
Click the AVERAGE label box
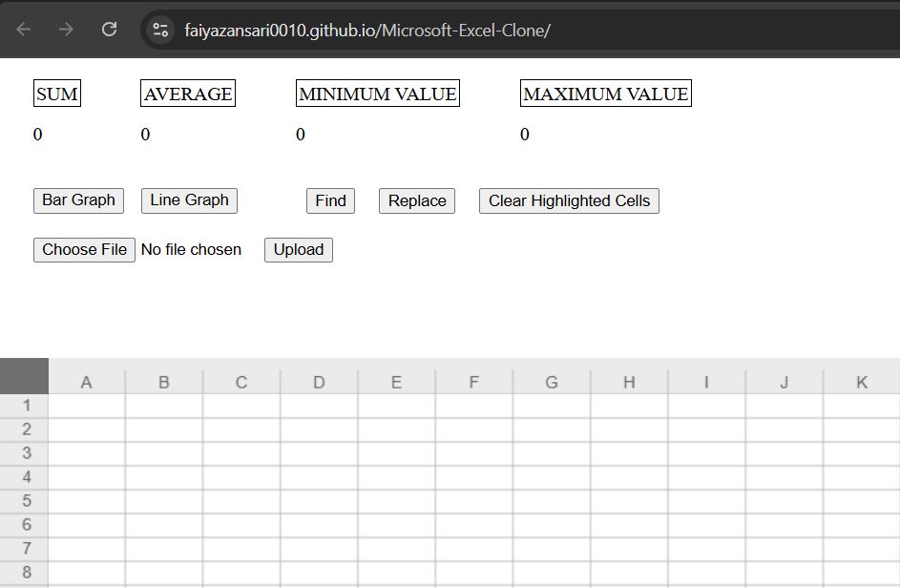(188, 93)
